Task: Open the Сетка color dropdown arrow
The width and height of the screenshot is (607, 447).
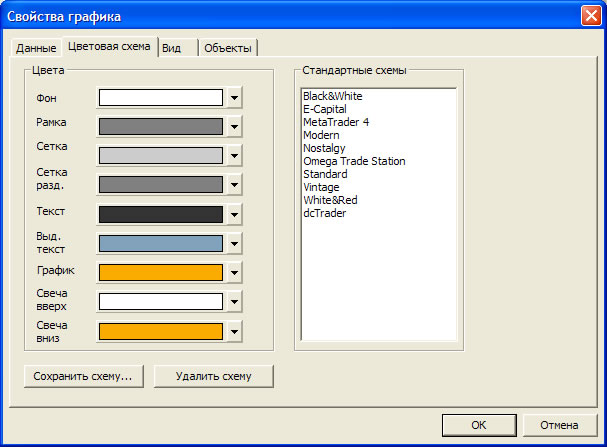Action: pos(234,156)
